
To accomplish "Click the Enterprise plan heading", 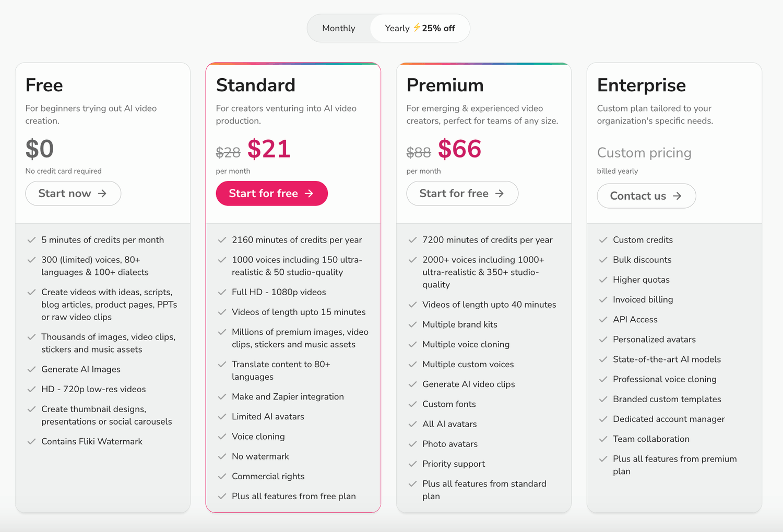I will (641, 85).
